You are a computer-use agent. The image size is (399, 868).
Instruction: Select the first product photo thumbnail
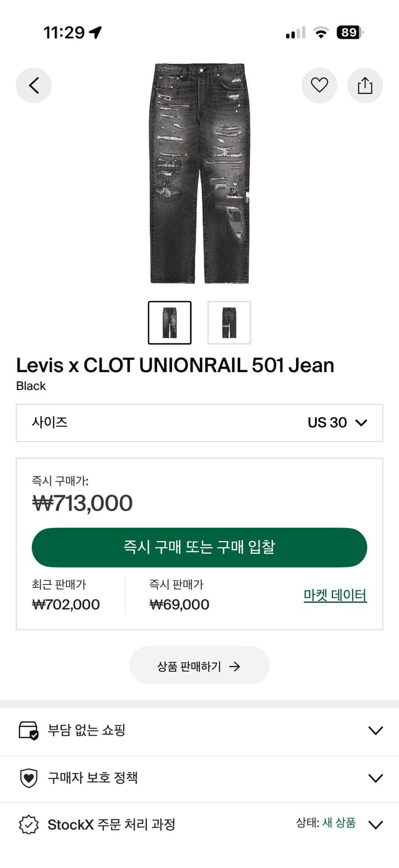(169, 323)
